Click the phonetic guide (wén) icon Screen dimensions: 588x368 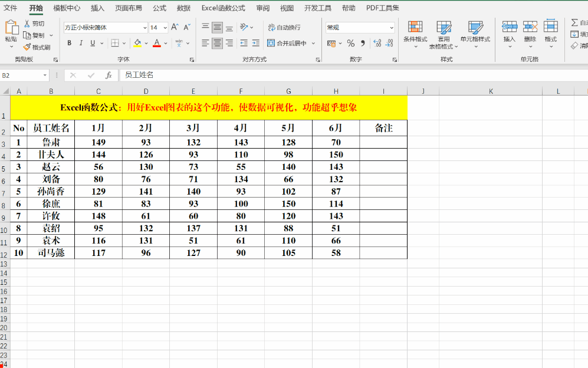[x=179, y=43]
